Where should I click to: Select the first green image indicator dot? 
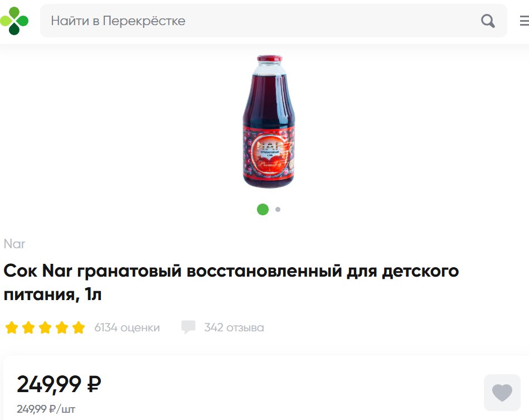263,209
